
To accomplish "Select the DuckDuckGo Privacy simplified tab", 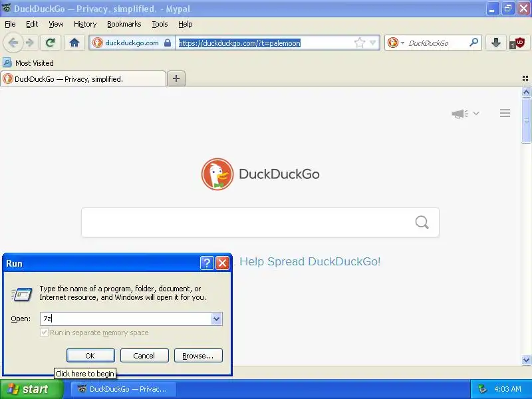I will tap(83, 78).
